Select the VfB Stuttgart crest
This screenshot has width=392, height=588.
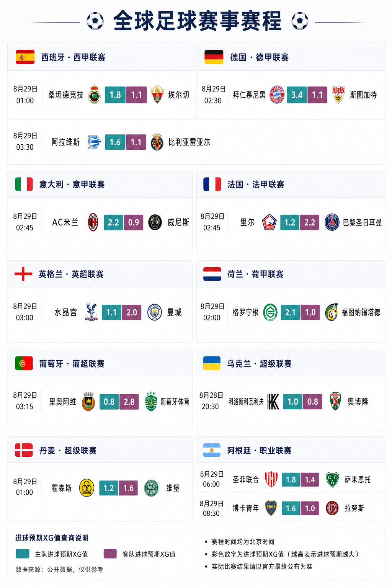point(338,95)
